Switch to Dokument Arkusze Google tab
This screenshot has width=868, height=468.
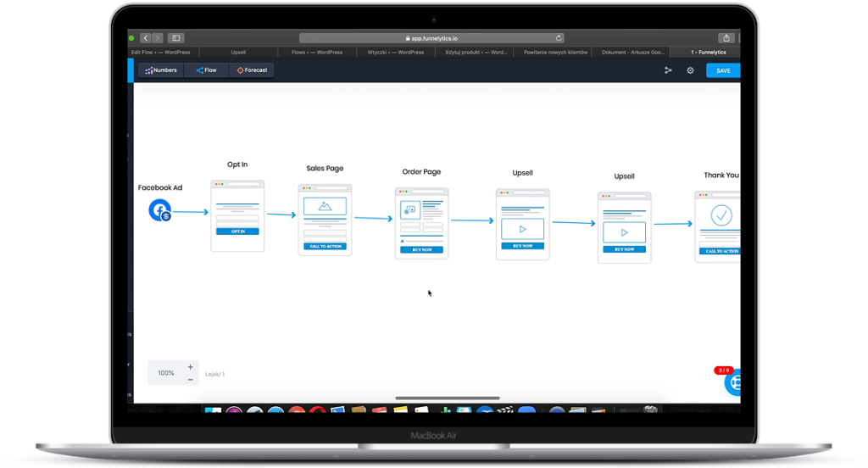[x=632, y=52]
